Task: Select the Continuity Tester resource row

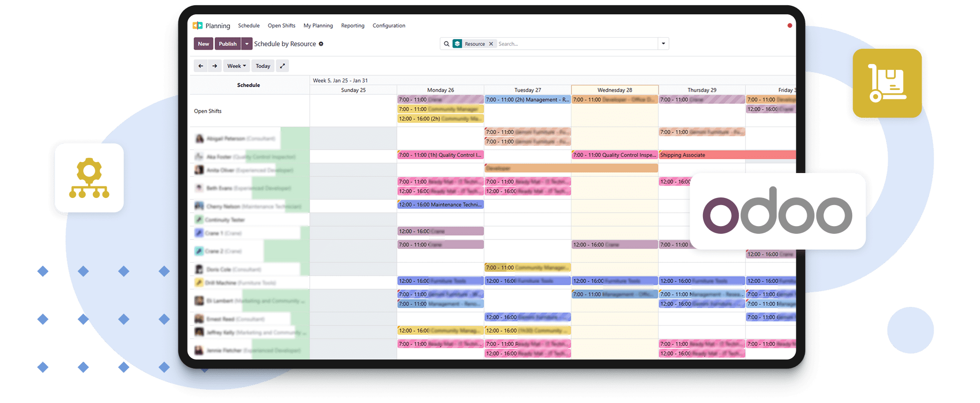Action: [249, 219]
